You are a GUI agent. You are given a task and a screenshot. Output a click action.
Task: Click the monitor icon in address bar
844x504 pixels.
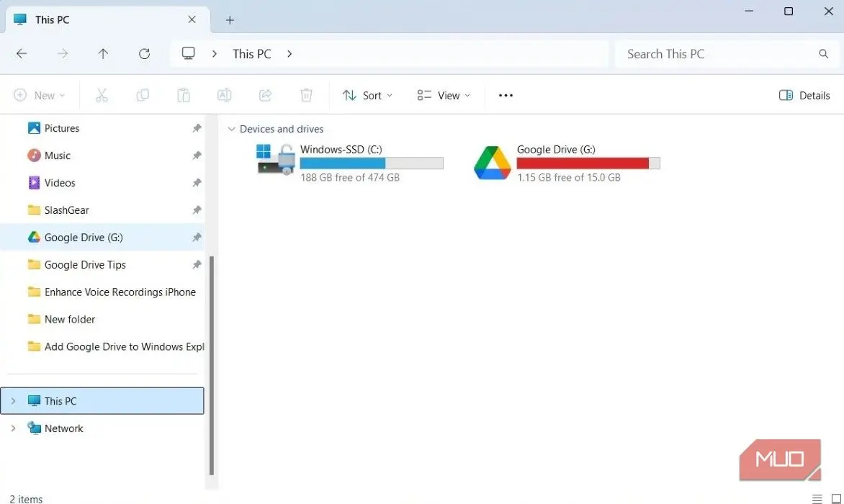(x=189, y=53)
